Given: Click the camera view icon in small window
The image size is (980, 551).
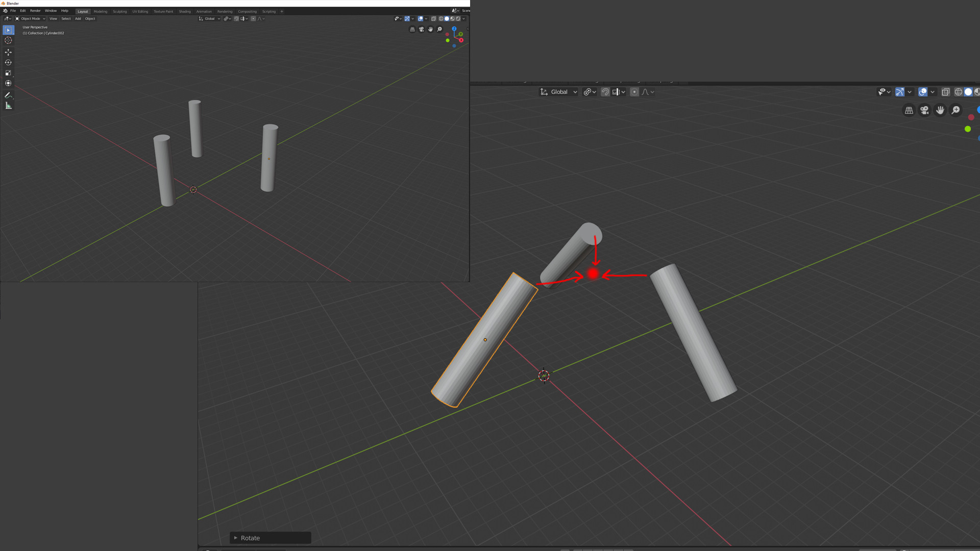Looking at the screenshot, I should pos(422,29).
